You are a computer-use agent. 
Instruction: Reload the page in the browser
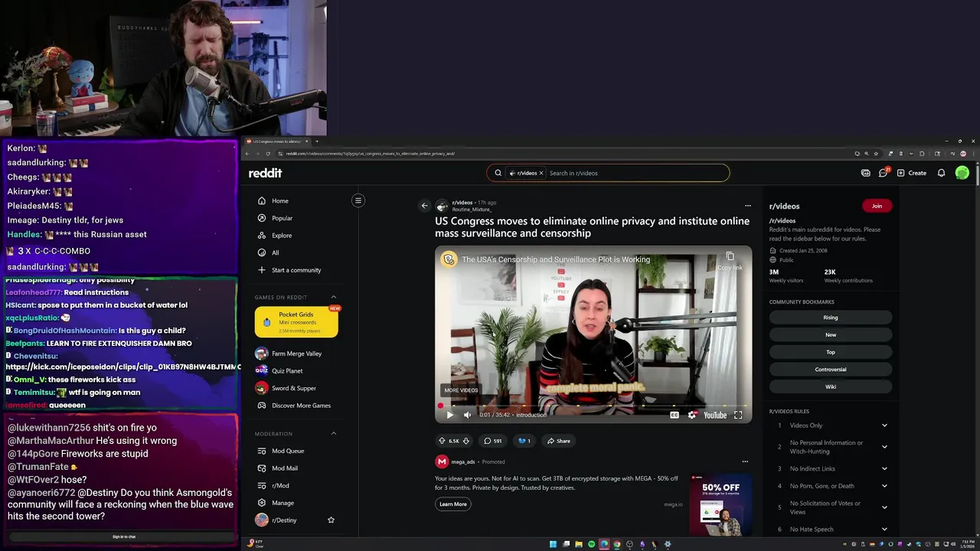[268, 154]
